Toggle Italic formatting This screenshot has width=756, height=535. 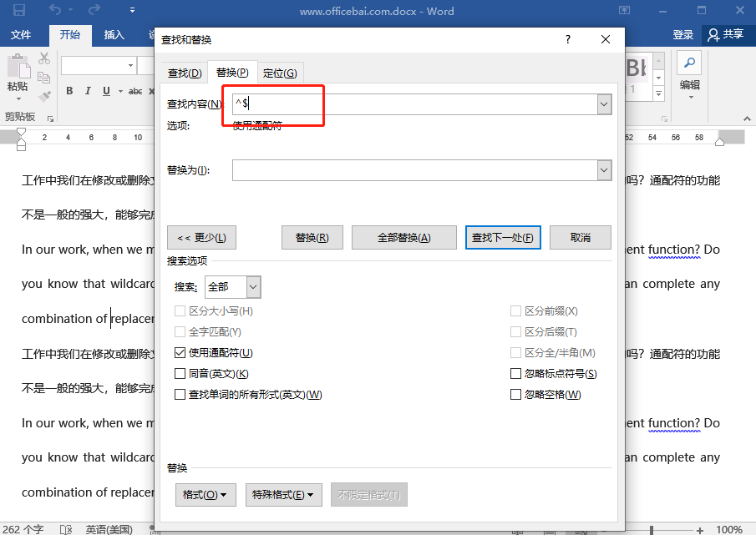[x=88, y=91]
